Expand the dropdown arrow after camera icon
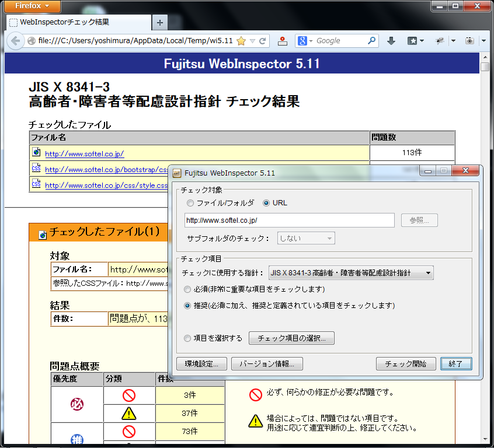 (x=483, y=41)
